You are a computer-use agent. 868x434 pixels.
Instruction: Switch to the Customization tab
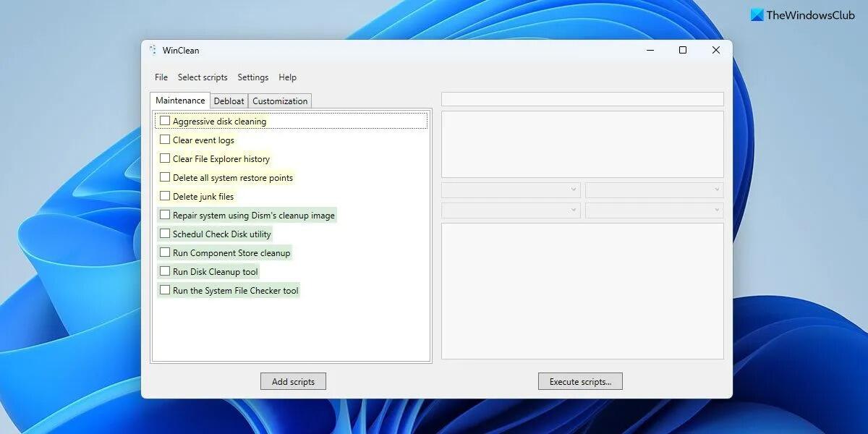click(x=280, y=101)
